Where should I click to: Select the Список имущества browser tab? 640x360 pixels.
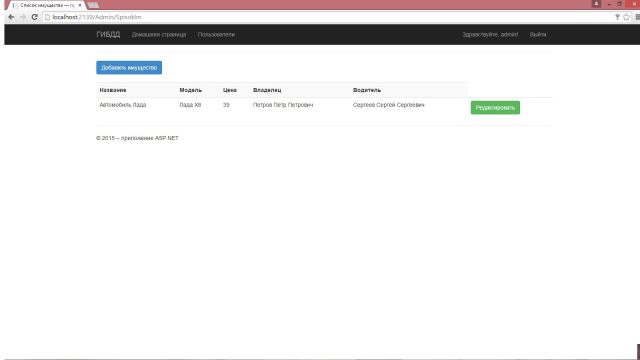click(x=45, y=5)
